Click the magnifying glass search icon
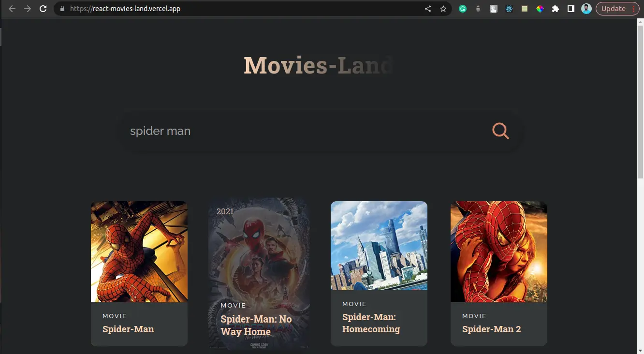 pyautogui.click(x=500, y=131)
